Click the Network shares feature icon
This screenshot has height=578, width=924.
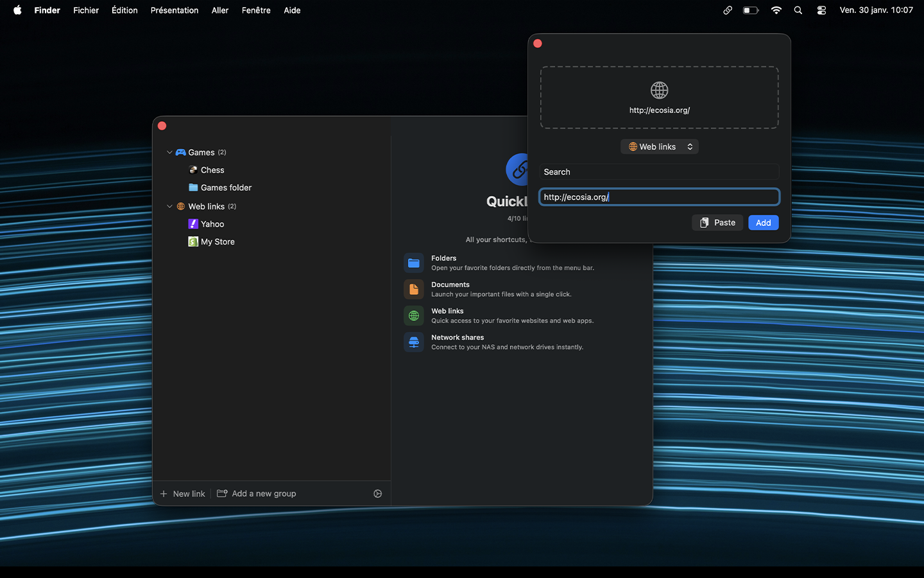point(414,342)
